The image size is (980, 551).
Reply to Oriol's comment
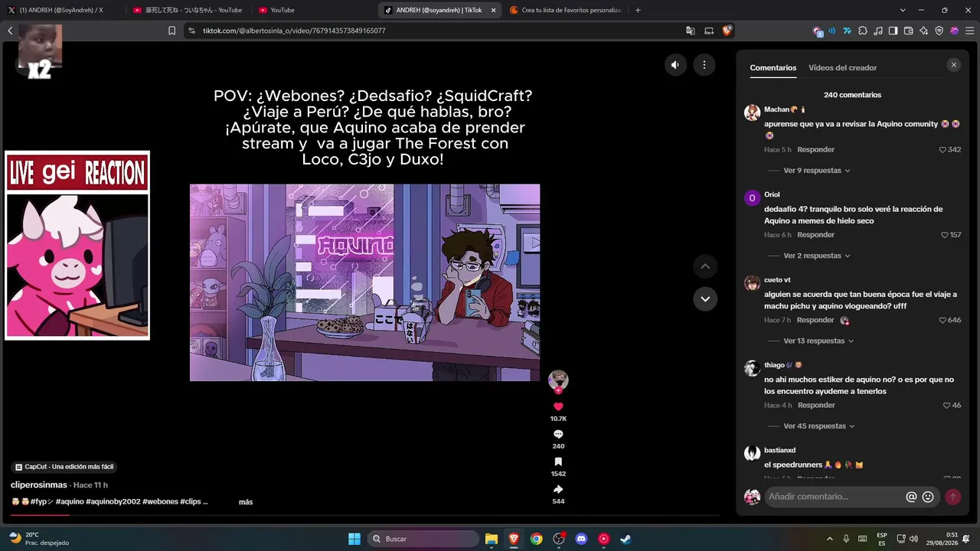pyautogui.click(x=816, y=235)
